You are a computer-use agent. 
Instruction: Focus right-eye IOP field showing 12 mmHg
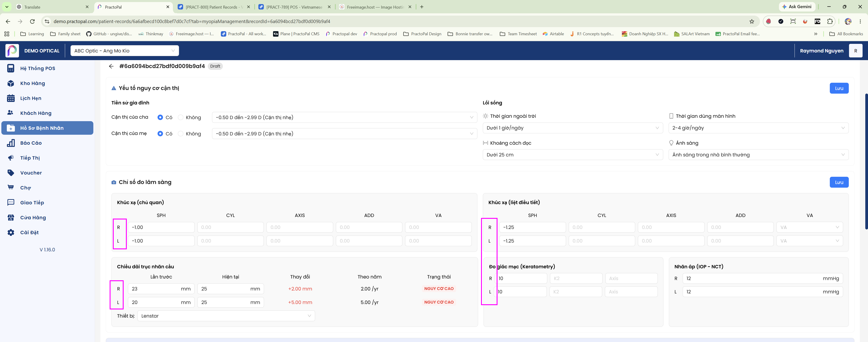762,278
